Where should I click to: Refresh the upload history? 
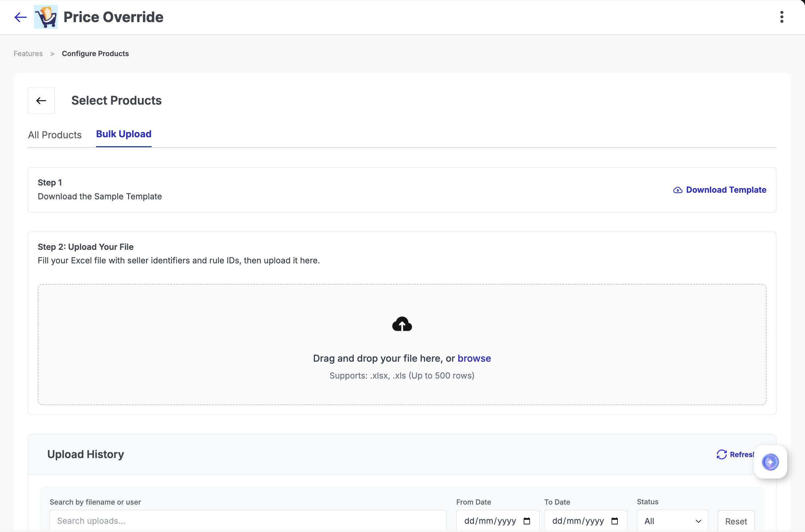tap(735, 454)
